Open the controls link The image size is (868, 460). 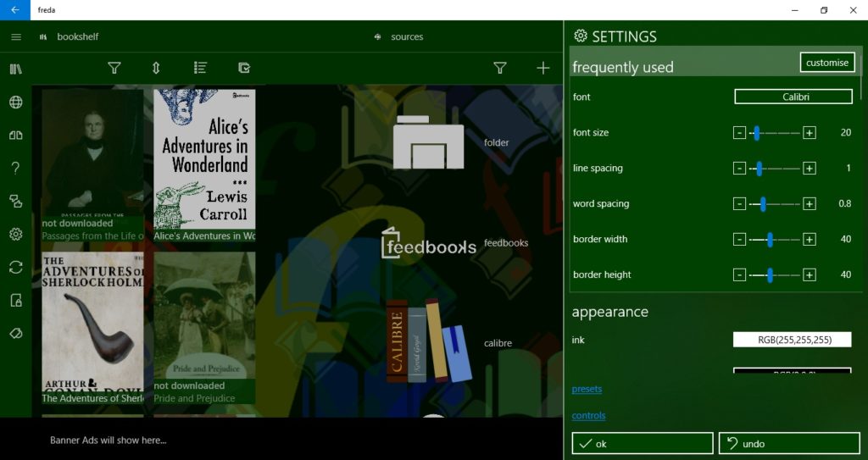(x=588, y=415)
